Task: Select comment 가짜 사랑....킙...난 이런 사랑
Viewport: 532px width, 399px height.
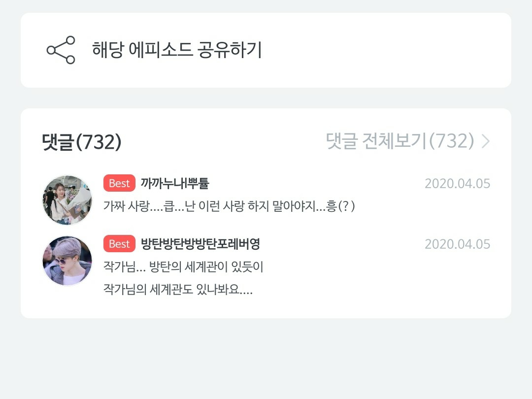Action: click(229, 206)
